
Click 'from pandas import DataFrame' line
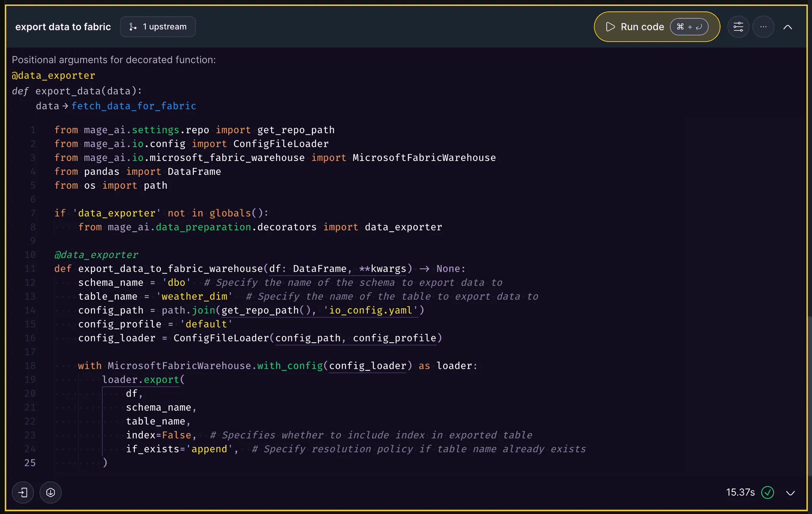click(138, 171)
